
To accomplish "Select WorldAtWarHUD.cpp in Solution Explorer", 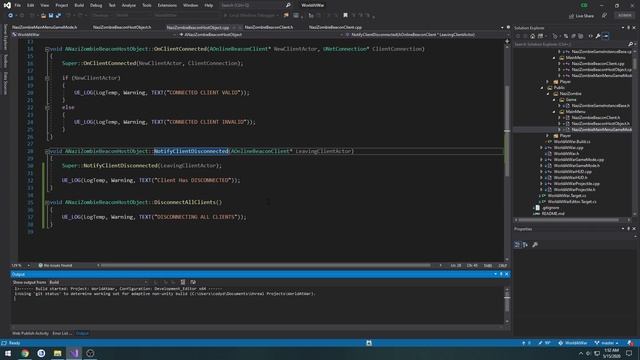I will coord(573,172).
